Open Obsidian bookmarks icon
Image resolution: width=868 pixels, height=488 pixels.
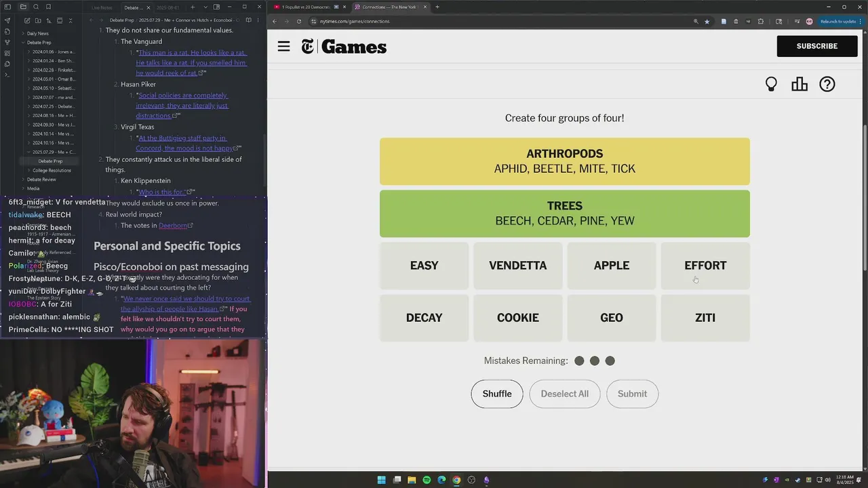48,7
